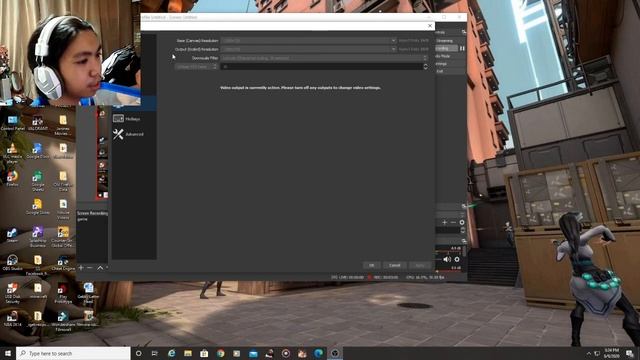Open Google Docs desktop shortcut
640x360 pixels.
pyautogui.click(x=38, y=151)
